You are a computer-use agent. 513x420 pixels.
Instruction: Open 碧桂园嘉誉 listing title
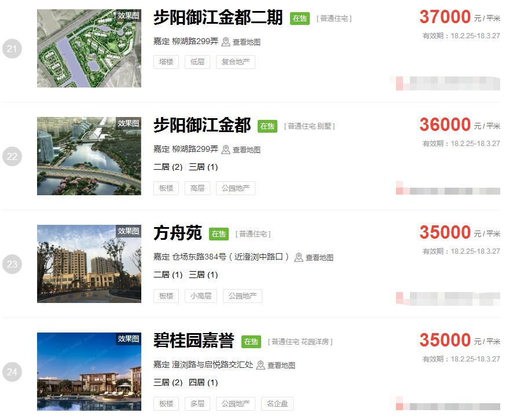point(194,341)
